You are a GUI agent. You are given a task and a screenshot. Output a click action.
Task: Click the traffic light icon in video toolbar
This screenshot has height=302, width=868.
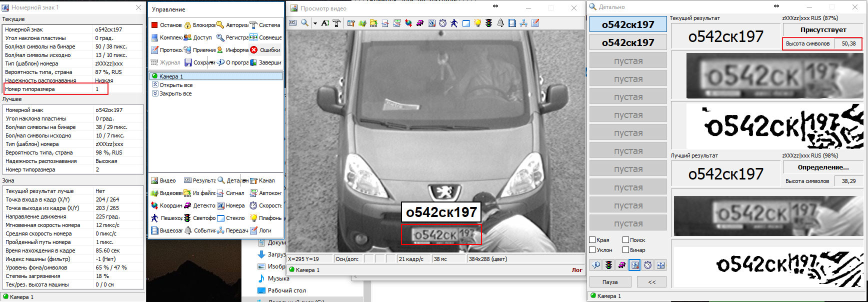coord(488,23)
